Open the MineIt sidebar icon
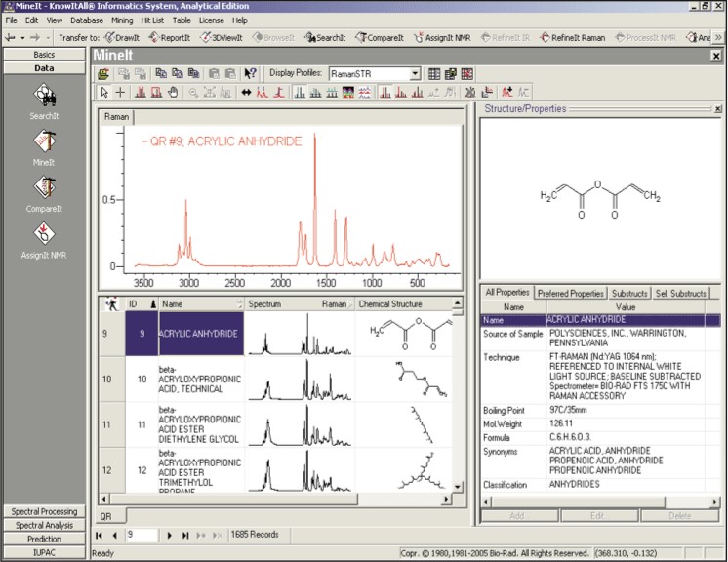 [44, 147]
